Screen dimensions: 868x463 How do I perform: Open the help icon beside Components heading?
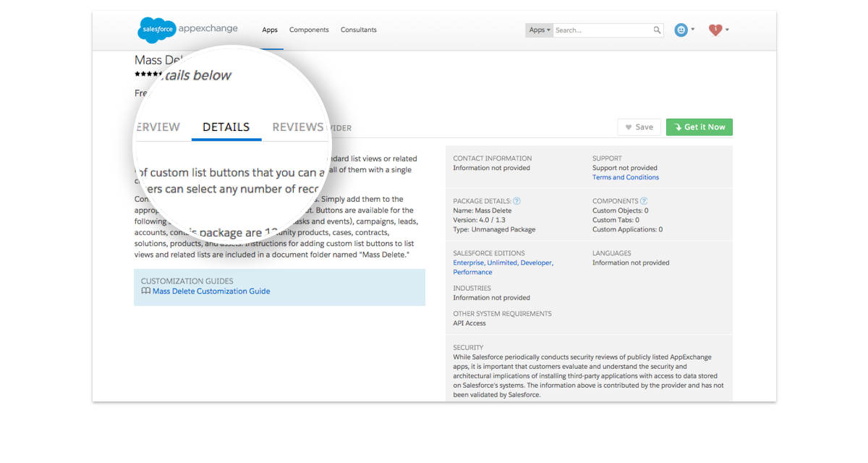644,201
